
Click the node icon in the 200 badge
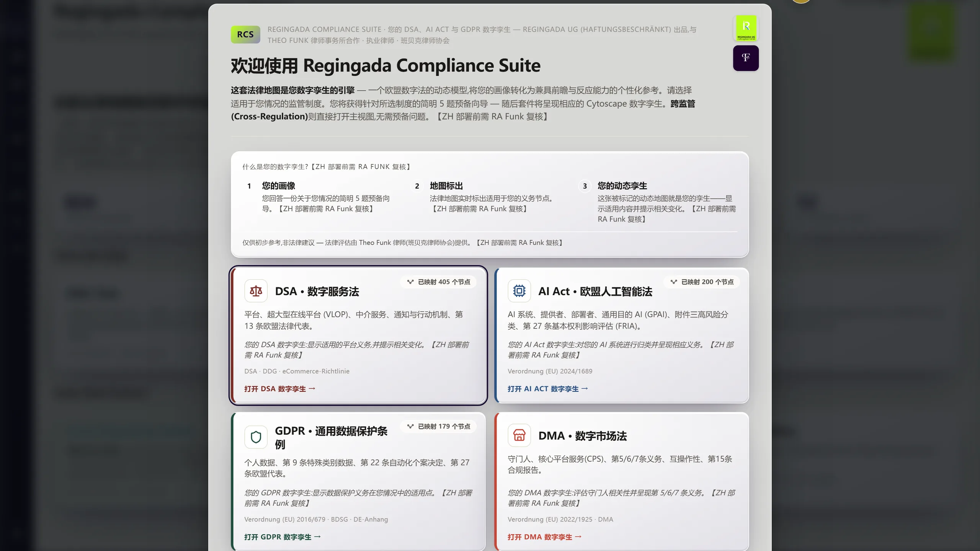[674, 282]
